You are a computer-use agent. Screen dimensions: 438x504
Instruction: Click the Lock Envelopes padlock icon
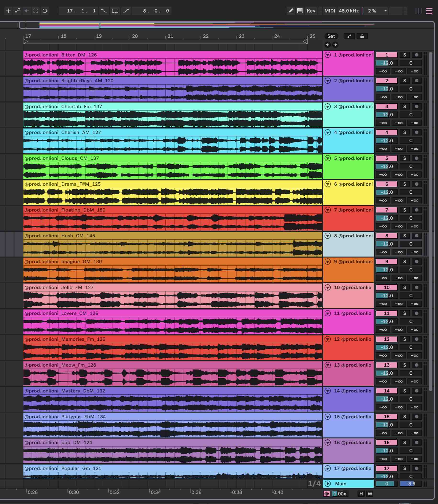tap(362, 36)
